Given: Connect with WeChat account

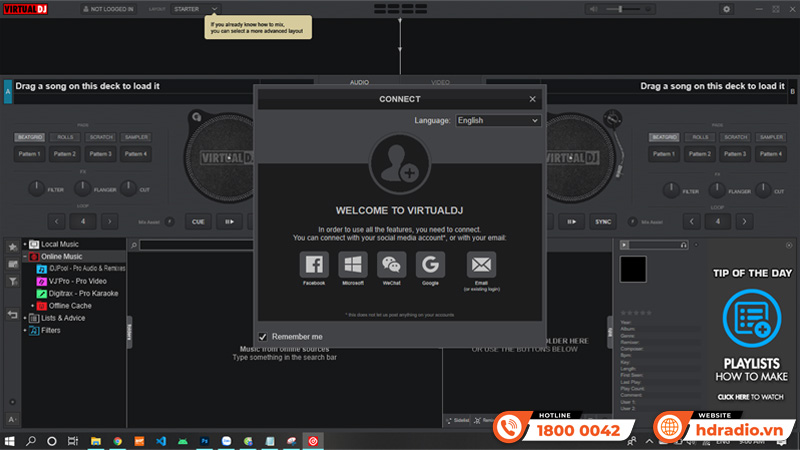Looking at the screenshot, I should tap(391, 264).
